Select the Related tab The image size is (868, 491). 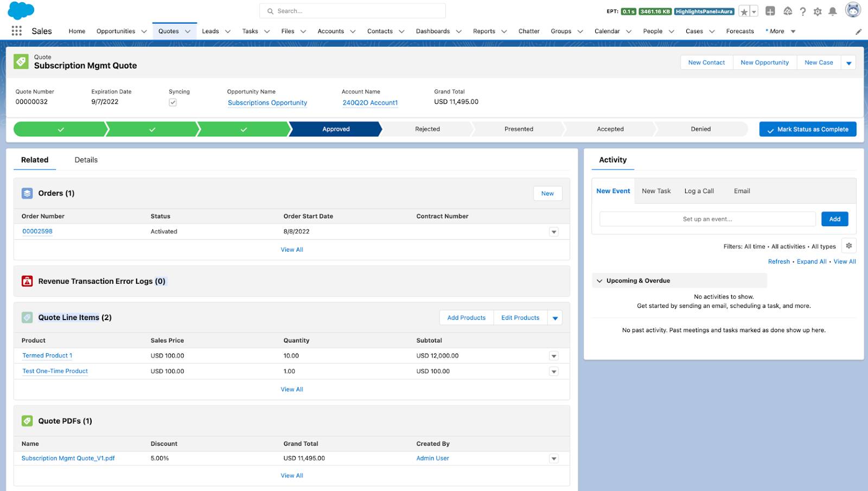click(35, 160)
